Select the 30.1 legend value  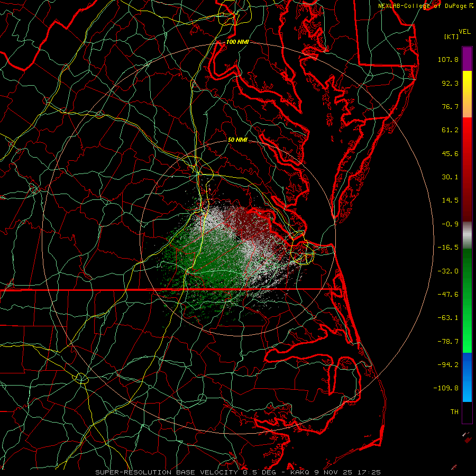point(450,177)
